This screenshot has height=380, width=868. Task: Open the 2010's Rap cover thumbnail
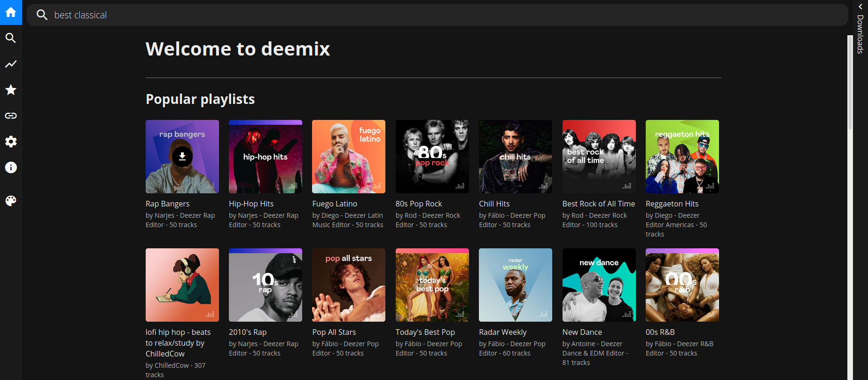pos(266,285)
